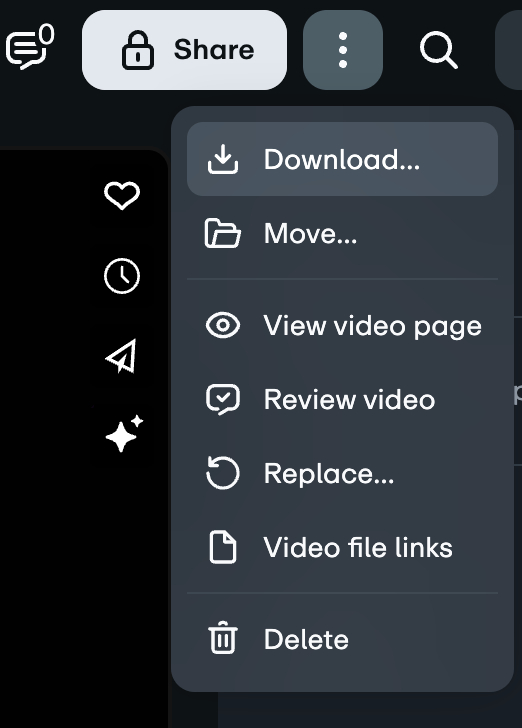522x728 pixels.
Task: Share video via paper plane icon
Action: tap(122, 356)
